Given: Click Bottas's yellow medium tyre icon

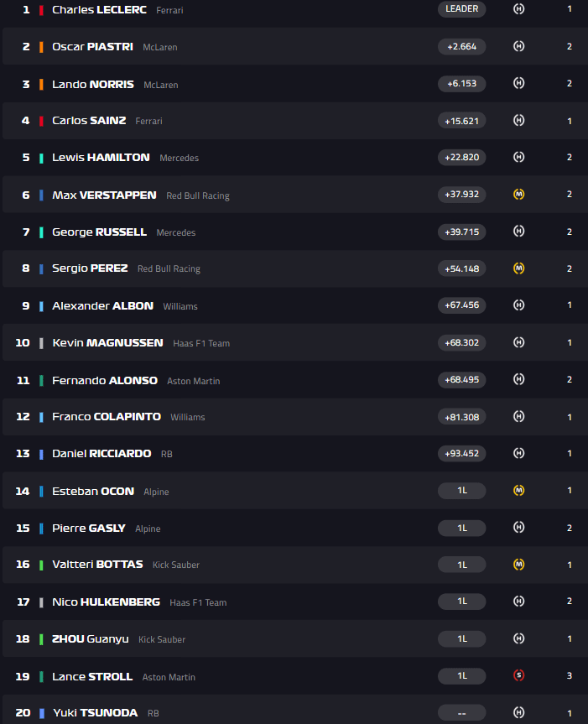Looking at the screenshot, I should click(518, 565).
